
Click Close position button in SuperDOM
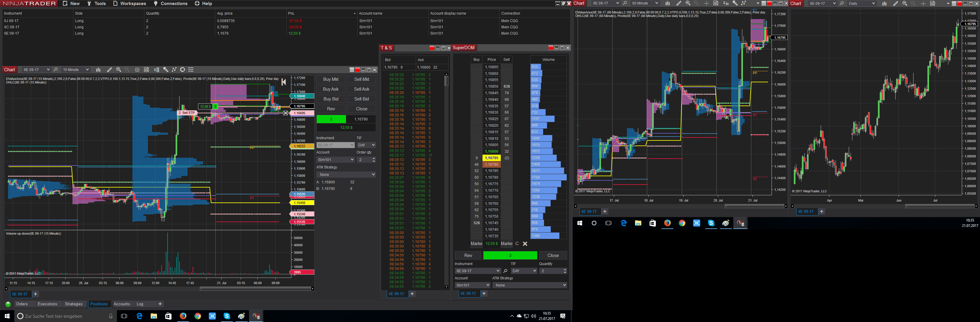pyautogui.click(x=553, y=256)
